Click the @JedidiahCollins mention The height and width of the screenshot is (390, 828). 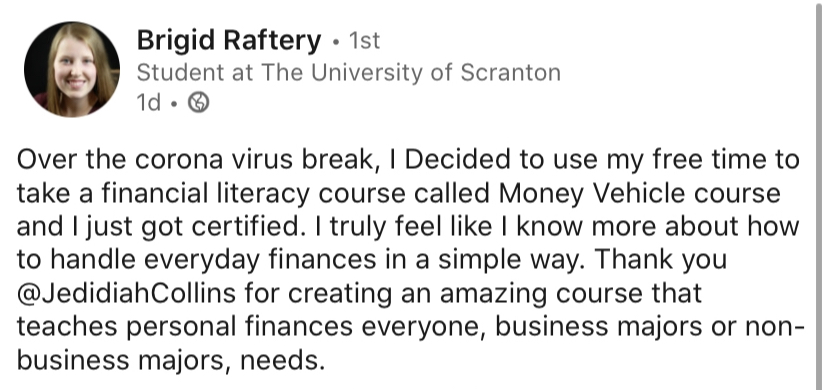click(x=126, y=293)
